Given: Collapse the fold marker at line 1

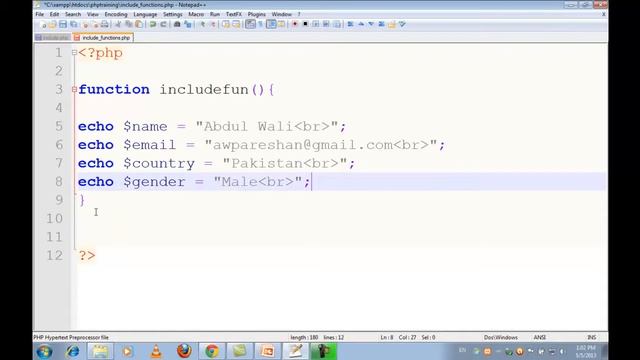Looking at the screenshot, I should (x=74, y=52).
